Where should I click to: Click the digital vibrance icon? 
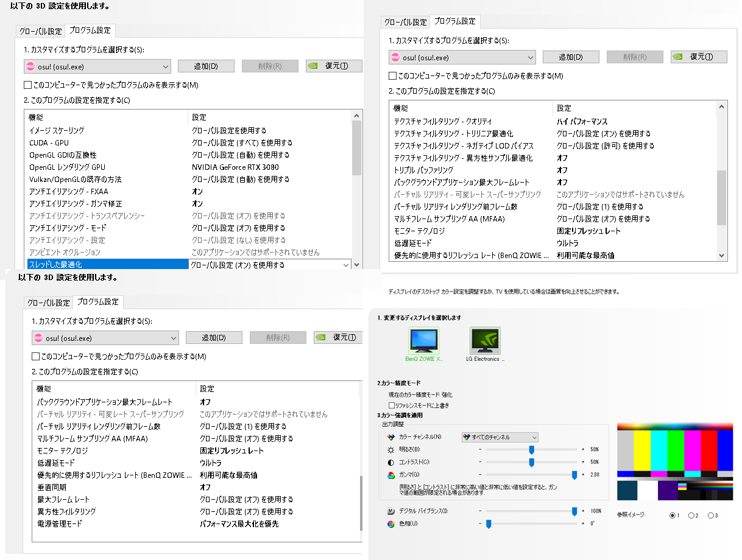[x=391, y=511]
